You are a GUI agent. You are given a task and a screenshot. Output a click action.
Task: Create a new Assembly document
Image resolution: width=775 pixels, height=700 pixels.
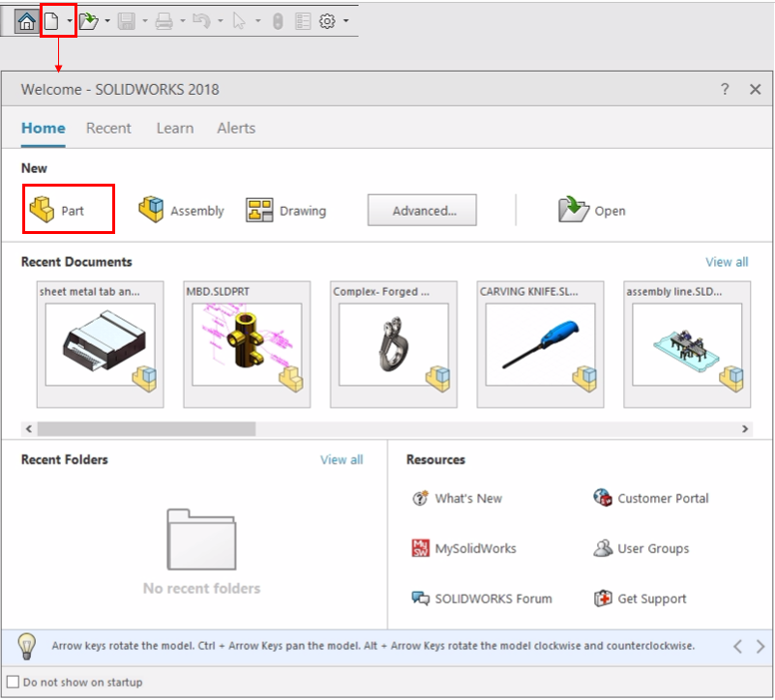pos(181,210)
